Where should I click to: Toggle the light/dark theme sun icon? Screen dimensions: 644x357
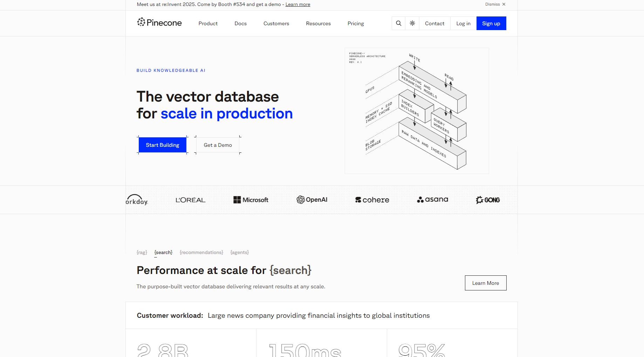412,23
